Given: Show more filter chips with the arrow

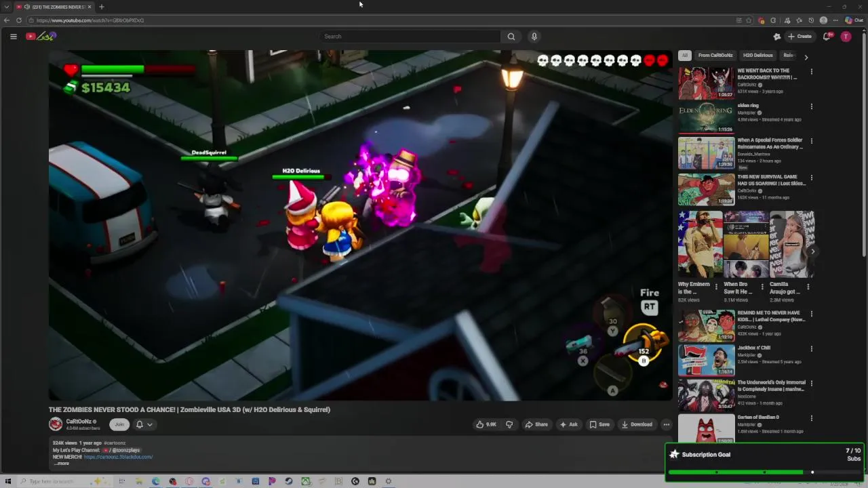Looking at the screenshot, I should 806,57.
